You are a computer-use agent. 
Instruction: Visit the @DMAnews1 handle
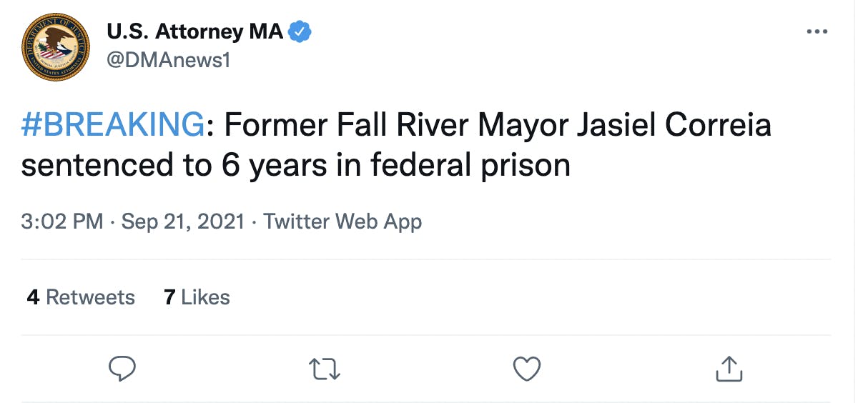[x=168, y=60]
